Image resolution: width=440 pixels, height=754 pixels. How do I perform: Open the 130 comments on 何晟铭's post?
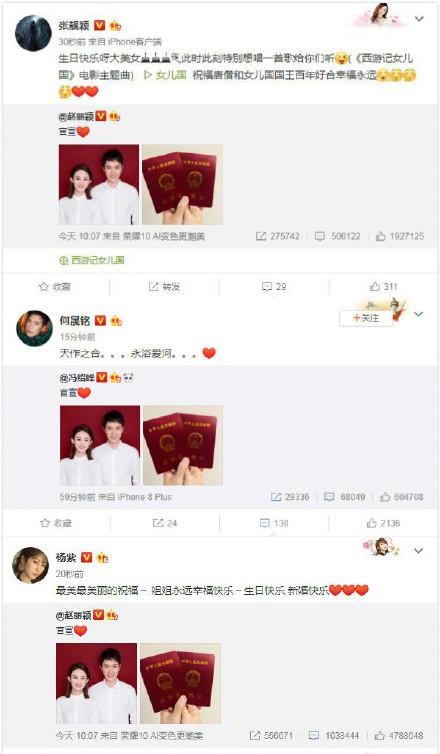(274, 523)
